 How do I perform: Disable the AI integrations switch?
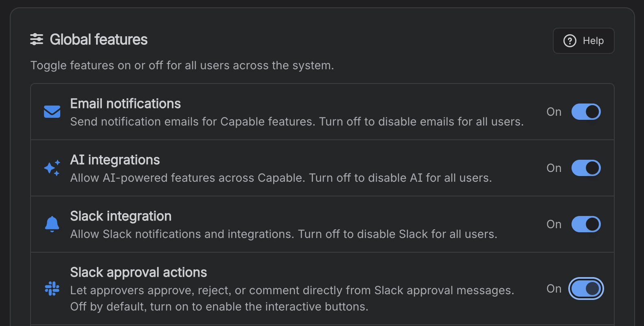tap(586, 168)
